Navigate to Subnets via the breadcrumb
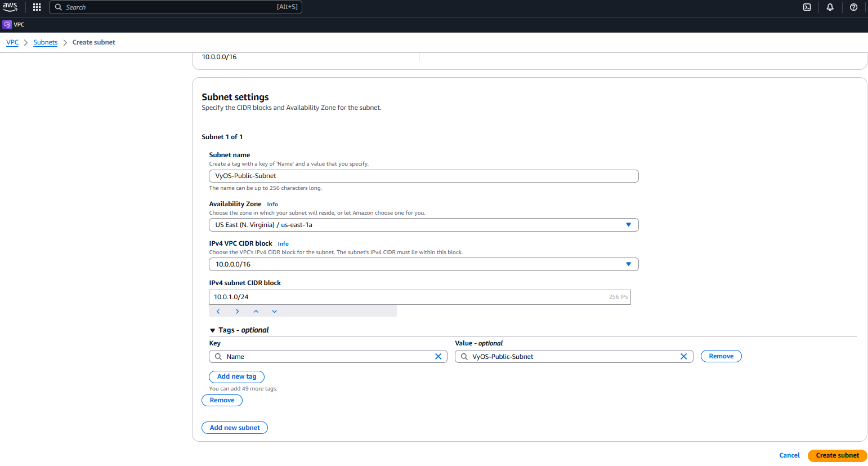Viewport: 868px width, 466px height. click(45, 42)
